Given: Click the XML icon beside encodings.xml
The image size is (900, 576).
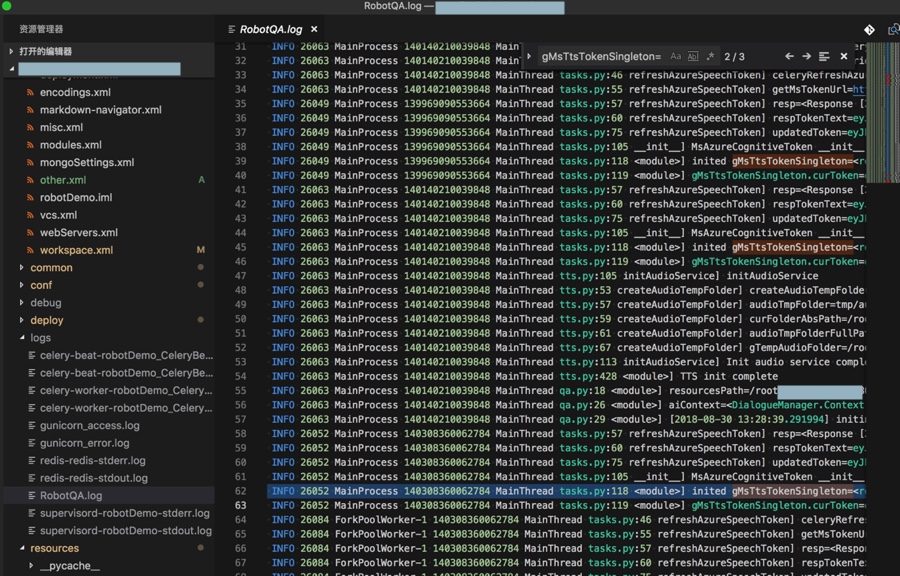Looking at the screenshot, I should tap(30, 93).
